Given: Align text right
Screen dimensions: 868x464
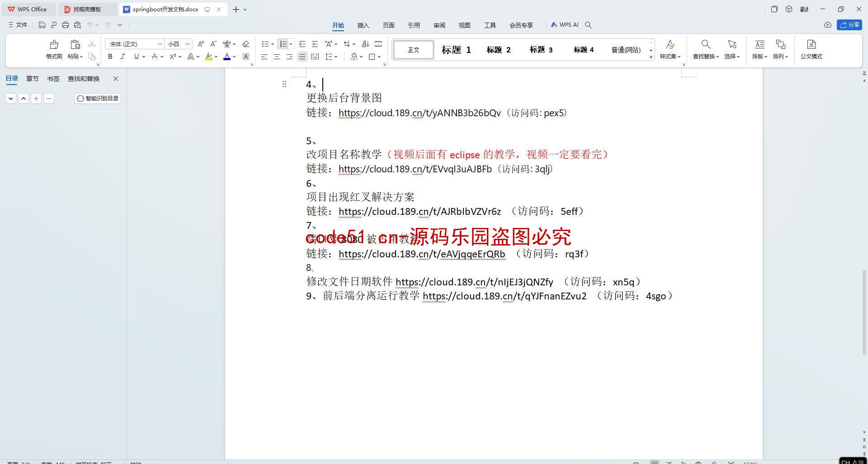Looking at the screenshot, I should click(289, 57).
